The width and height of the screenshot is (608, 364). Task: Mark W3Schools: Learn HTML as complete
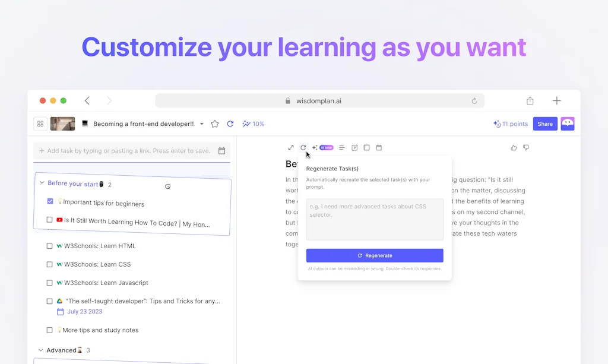click(x=49, y=245)
